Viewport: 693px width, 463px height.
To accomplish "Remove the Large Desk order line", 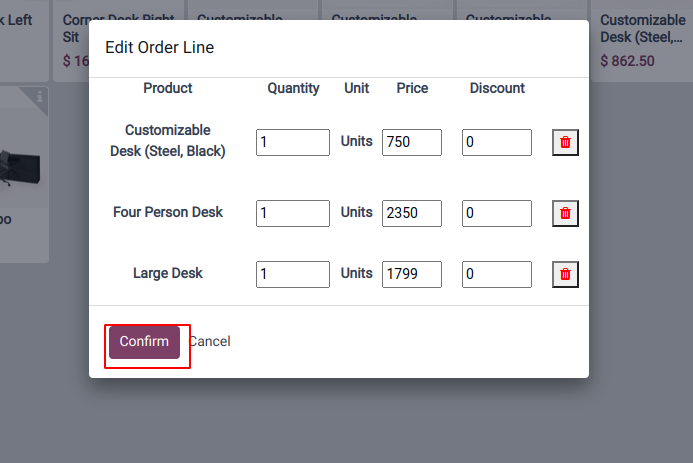I will coord(565,274).
